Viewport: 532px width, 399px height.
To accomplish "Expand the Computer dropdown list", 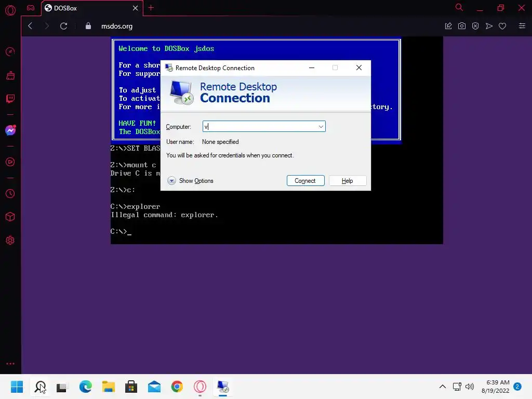I will coord(321,127).
